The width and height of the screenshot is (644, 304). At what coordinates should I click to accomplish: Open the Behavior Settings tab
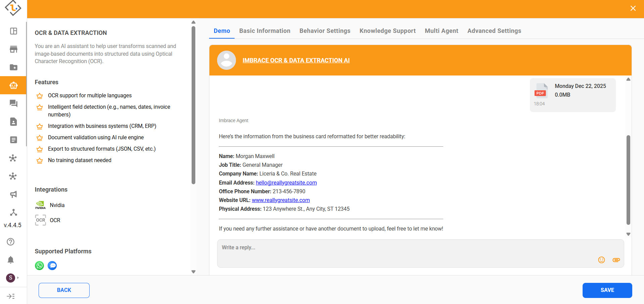pos(325,31)
